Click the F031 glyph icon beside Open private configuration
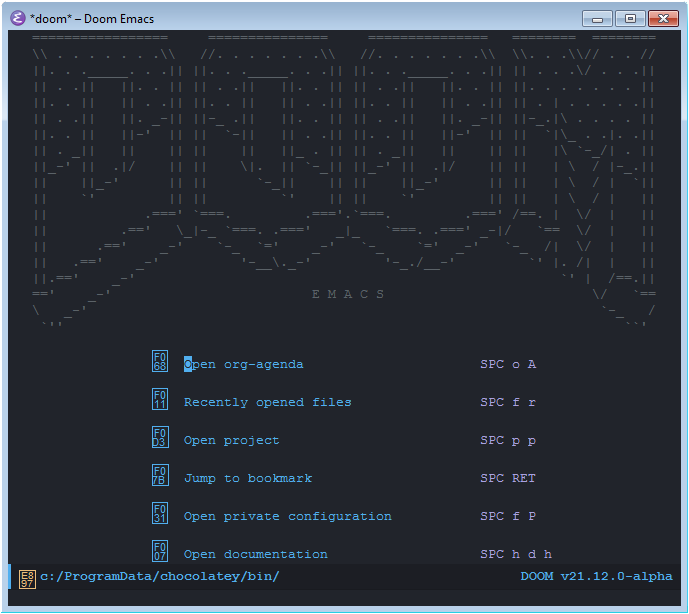 pos(160,513)
